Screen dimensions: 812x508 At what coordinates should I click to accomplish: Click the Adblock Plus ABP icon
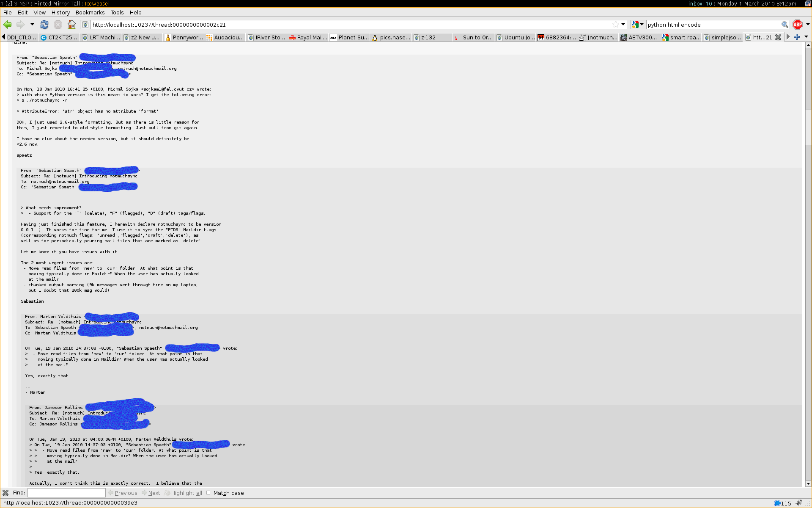coord(798,25)
